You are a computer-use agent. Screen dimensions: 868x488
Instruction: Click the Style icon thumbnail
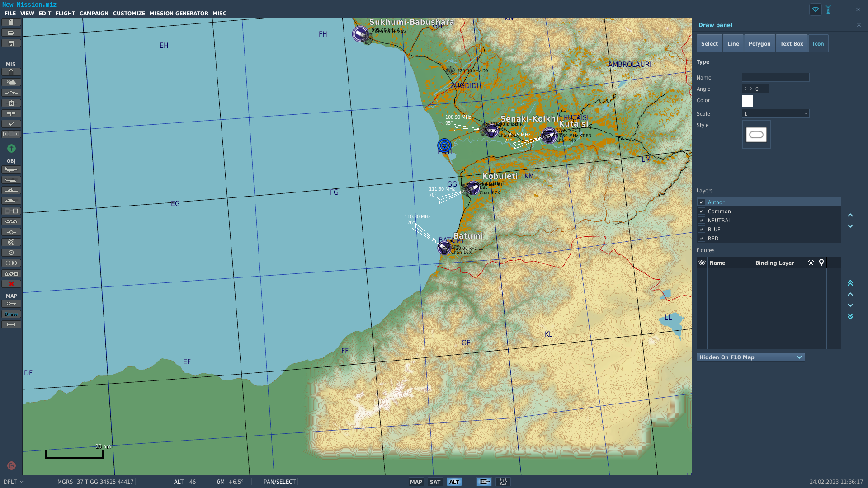(x=756, y=135)
